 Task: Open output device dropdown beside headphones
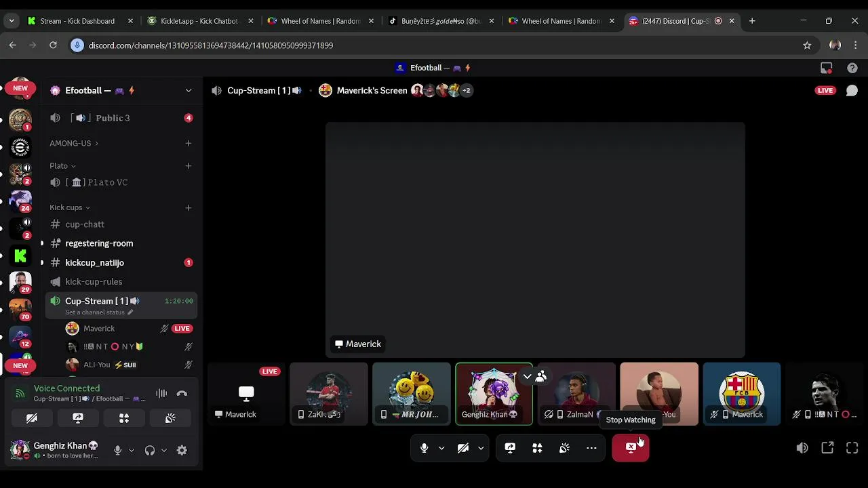[163, 450]
